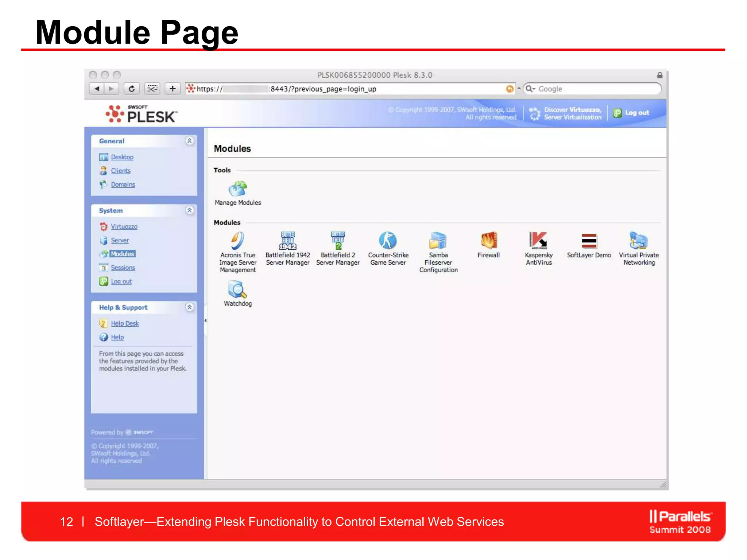Click Discover Virtuozzo Server Virtualization banner
Viewport: 747px width, 560px height.
[565, 113]
